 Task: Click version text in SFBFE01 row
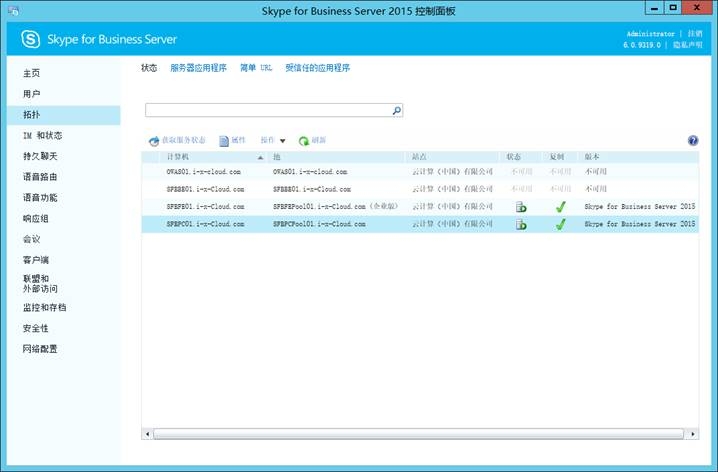tap(640, 207)
